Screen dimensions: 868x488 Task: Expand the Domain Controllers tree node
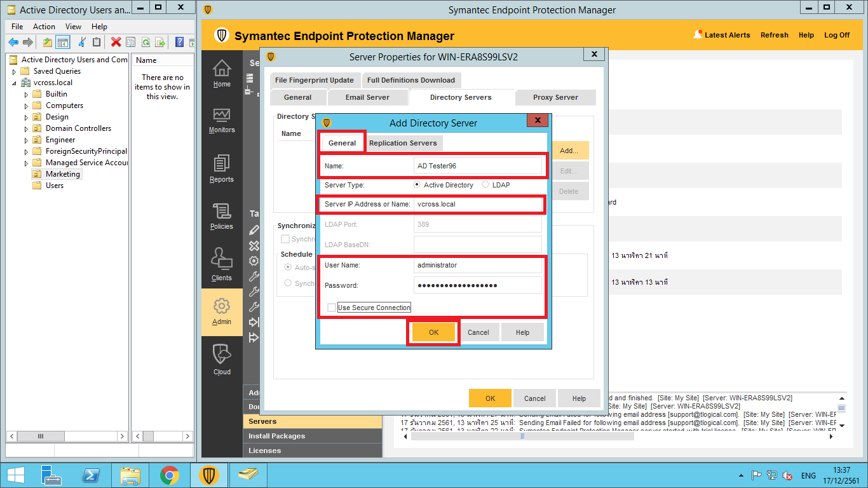point(27,129)
